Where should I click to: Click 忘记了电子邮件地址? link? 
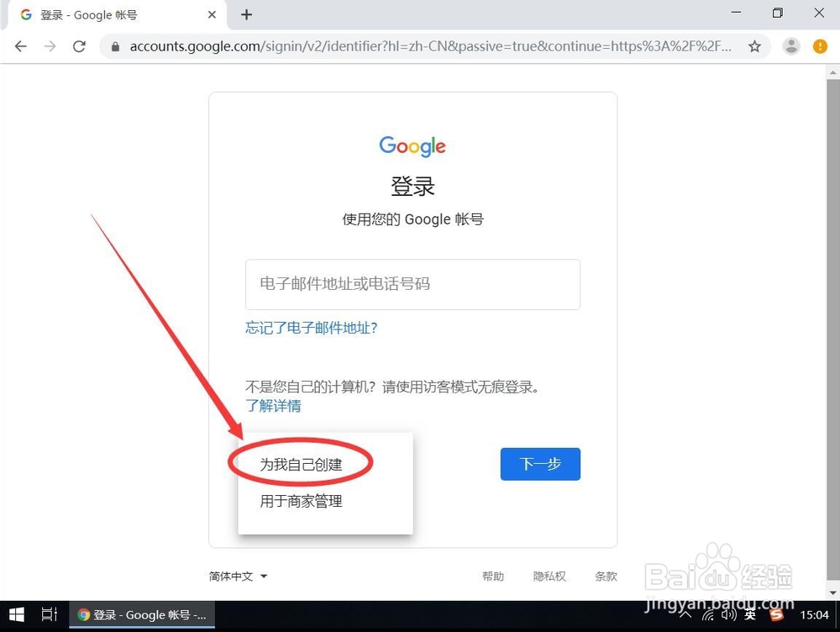point(312,328)
